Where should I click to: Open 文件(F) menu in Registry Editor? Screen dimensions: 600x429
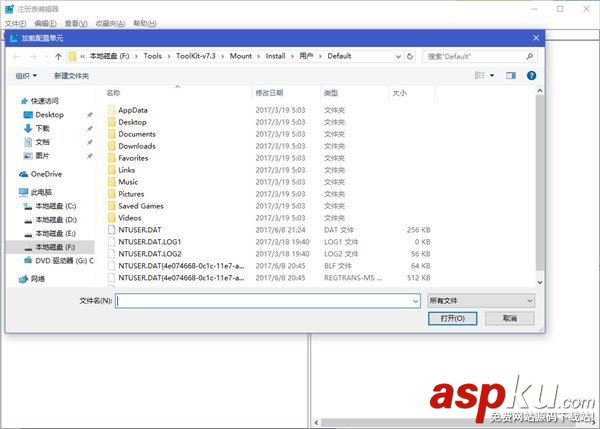click(x=15, y=23)
